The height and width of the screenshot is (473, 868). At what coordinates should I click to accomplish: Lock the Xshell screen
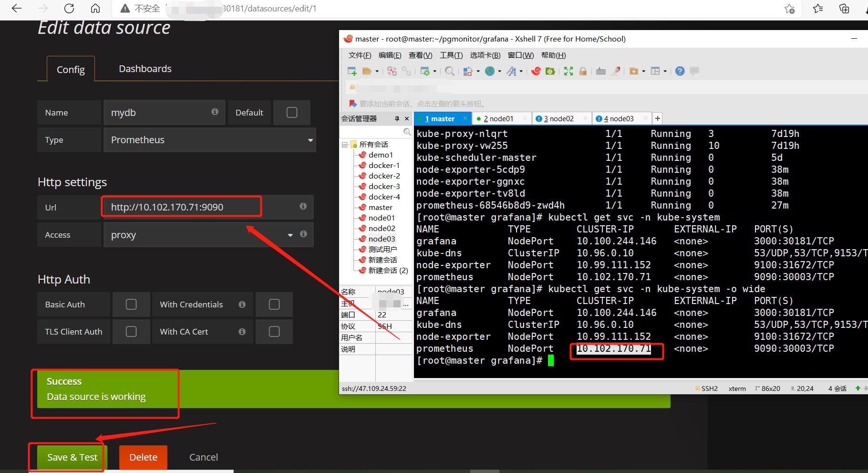pyautogui.click(x=583, y=71)
